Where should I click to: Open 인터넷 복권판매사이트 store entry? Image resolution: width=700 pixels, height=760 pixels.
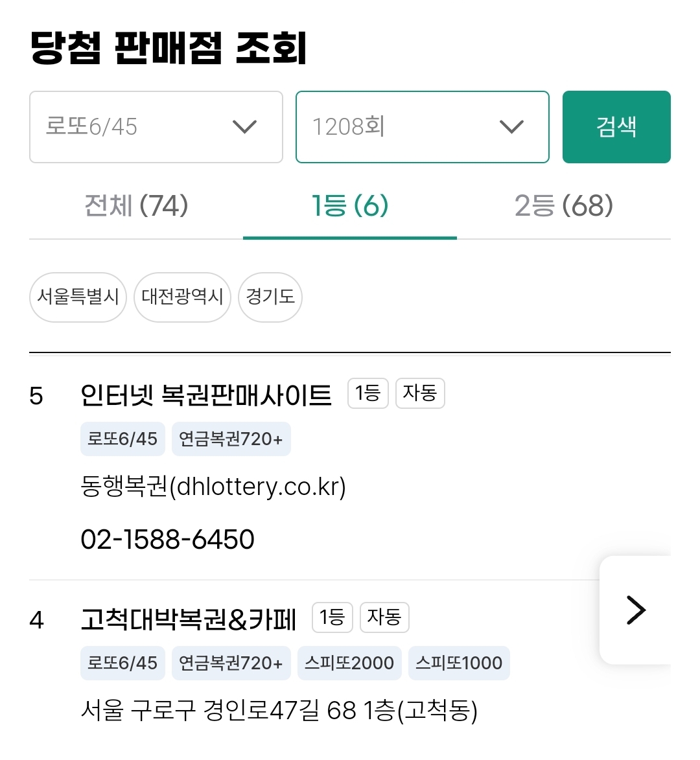pyautogui.click(x=206, y=395)
